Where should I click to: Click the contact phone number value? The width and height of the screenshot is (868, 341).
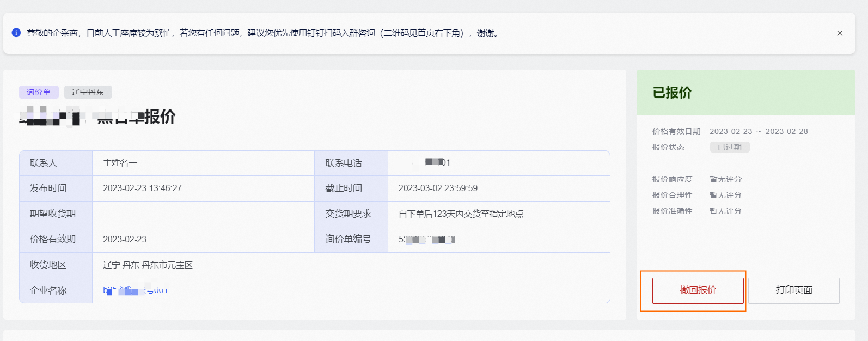click(425, 162)
